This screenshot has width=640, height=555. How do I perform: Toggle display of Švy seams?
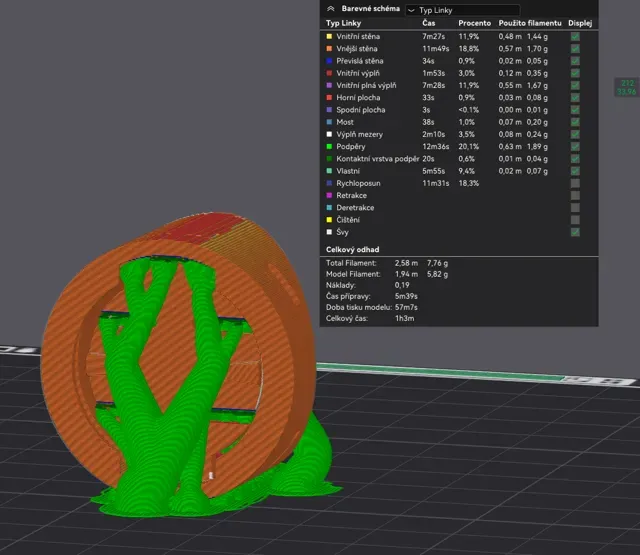pos(575,232)
